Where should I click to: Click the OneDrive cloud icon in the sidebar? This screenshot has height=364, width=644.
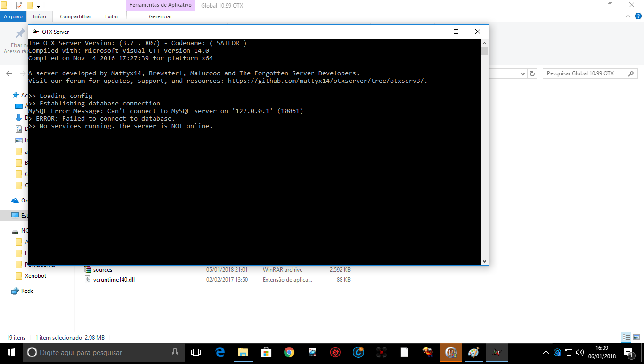(15, 201)
